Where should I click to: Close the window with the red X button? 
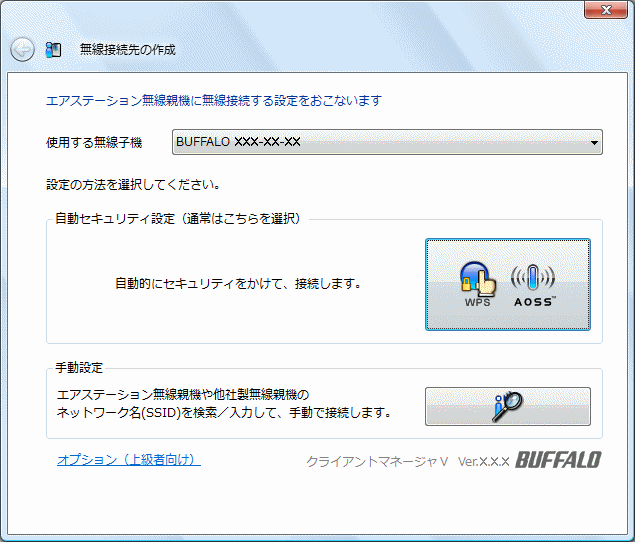[606, 10]
